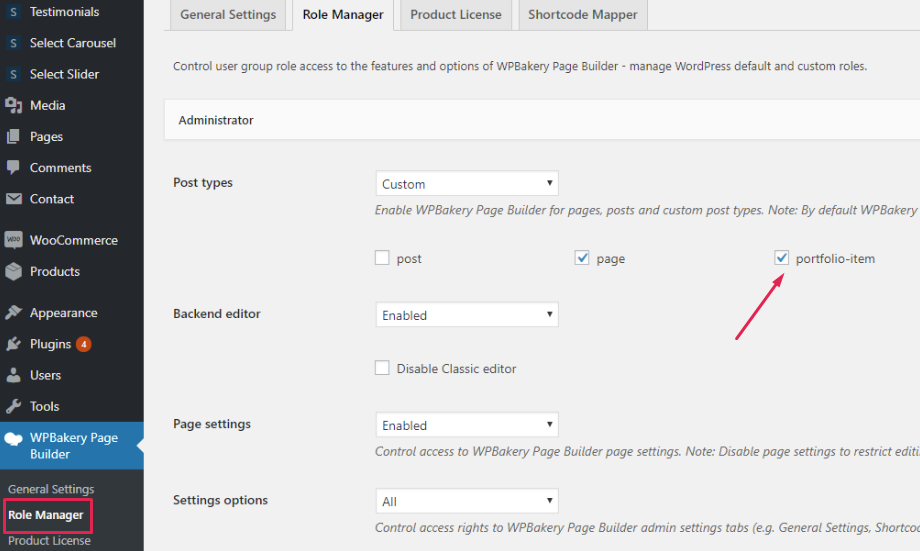Click the Products box icon
Screen dimensions: 920x551
(x=13, y=271)
